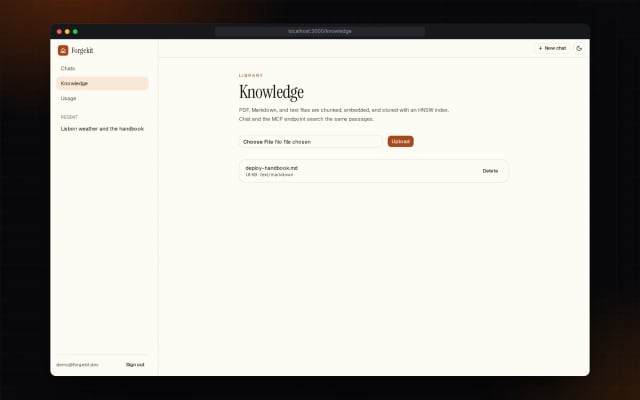
Task: Select the Knowledge sidebar item
Action: (x=102, y=83)
